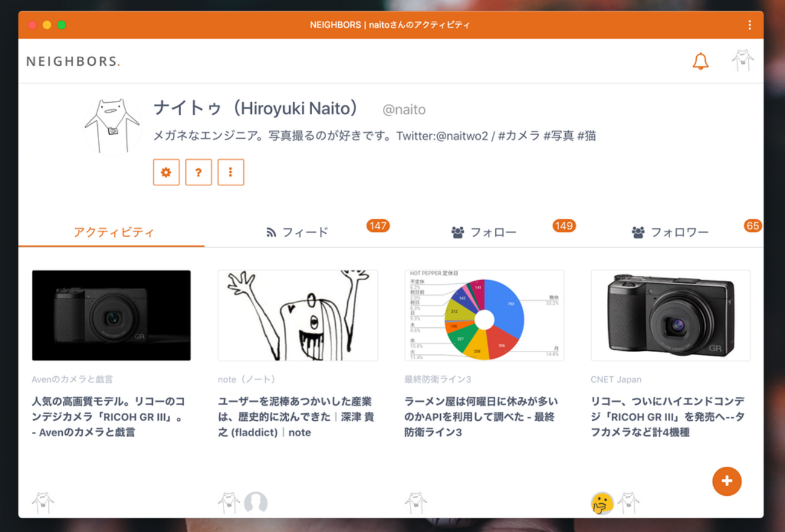Click naito's profile avatar picture
Image resolution: width=785 pixels, height=532 pixels.
[113, 126]
